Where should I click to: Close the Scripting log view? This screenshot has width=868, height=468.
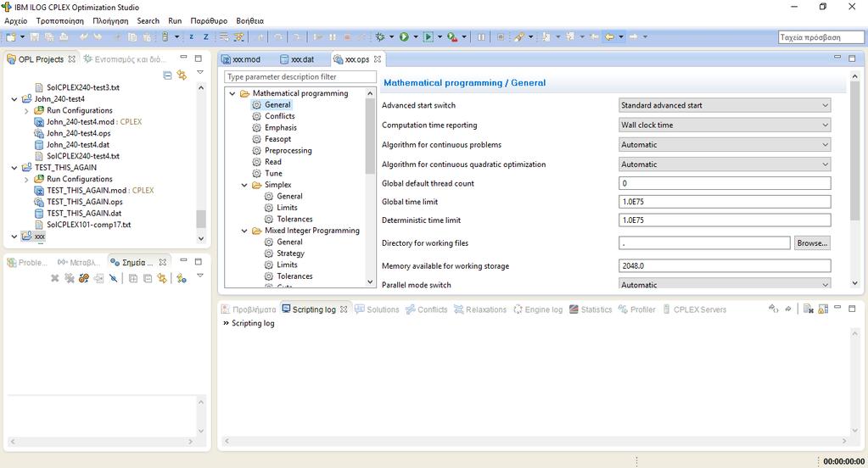(x=344, y=309)
